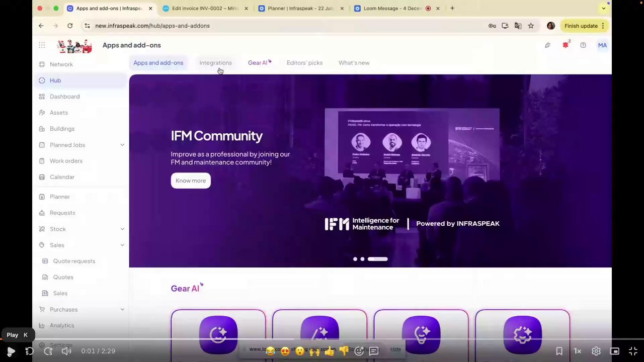Click Finish update in Chrome
The image size is (644, 362).
click(584, 26)
